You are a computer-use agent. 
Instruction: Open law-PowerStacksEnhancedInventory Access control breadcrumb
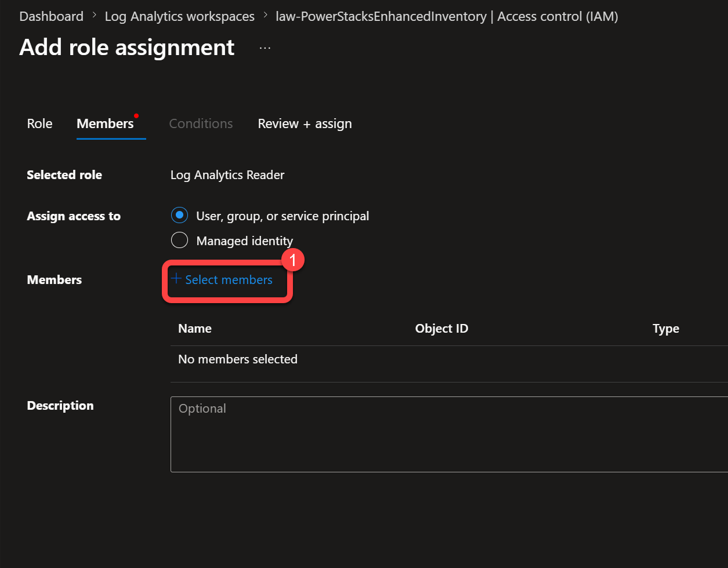447,16
